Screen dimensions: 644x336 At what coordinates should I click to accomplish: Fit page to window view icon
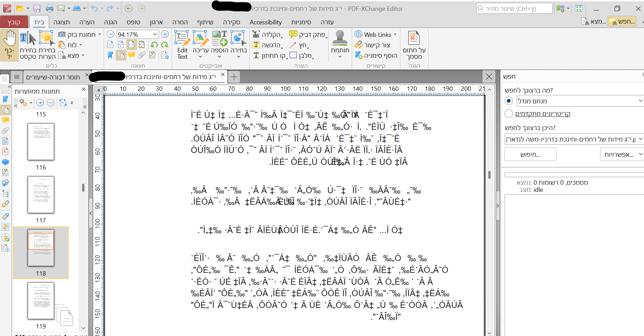tap(121, 45)
